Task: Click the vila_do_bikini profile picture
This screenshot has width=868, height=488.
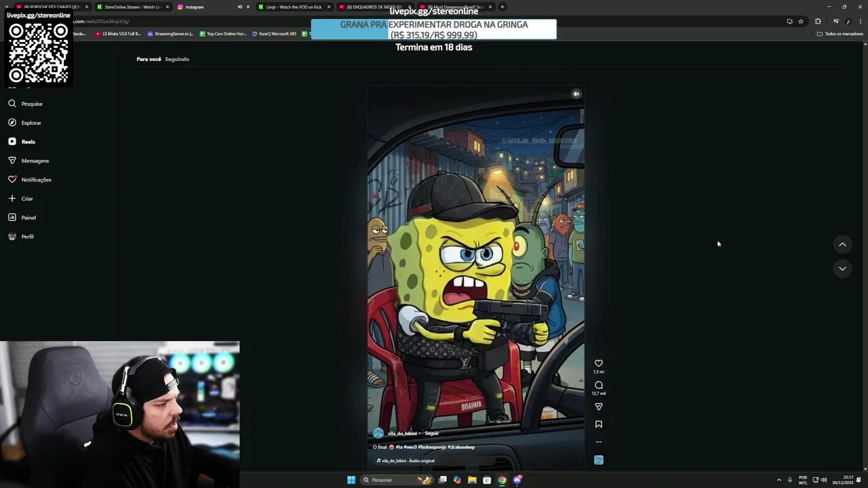Action: point(378,433)
